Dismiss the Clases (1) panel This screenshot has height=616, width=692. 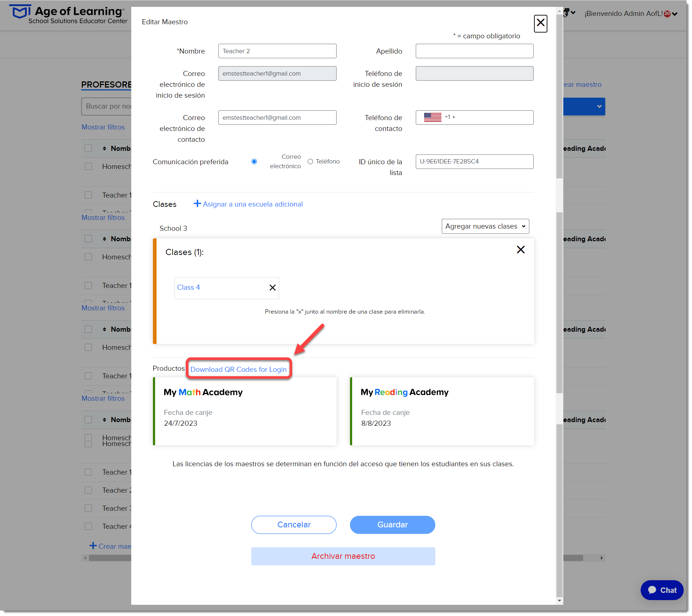click(x=520, y=250)
